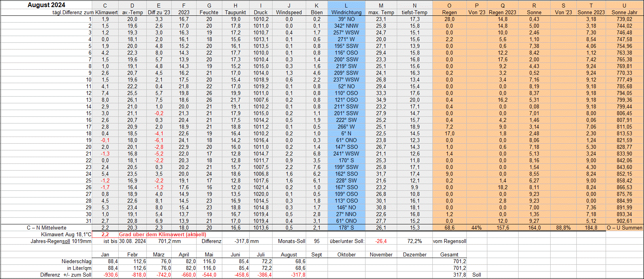Select the red '-26,4' value
This screenshot has width=644, height=279.
coord(381,241)
